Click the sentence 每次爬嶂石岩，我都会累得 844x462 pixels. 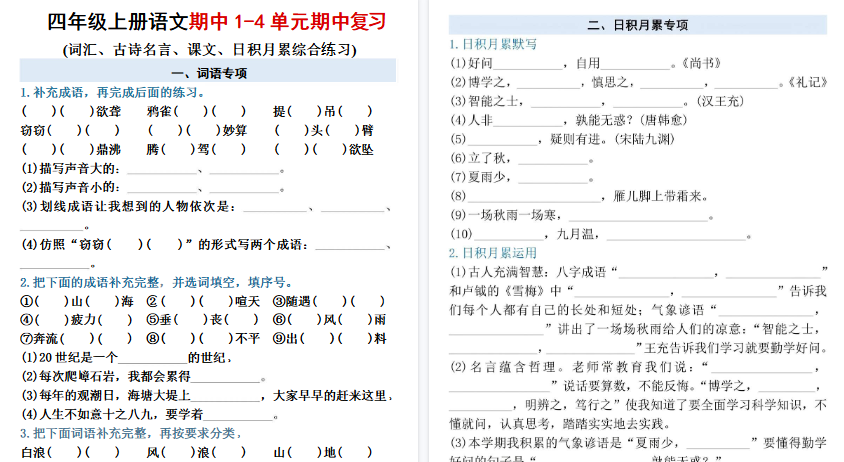coord(144,376)
